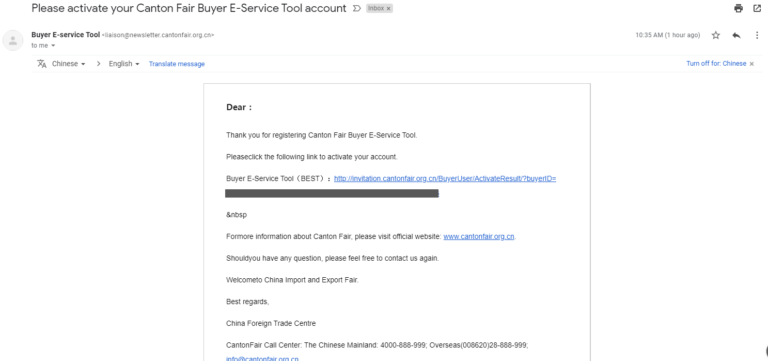This screenshot has width=768, height=361.
Task: Click the importance marker icon beside subject
Action: 357,8
